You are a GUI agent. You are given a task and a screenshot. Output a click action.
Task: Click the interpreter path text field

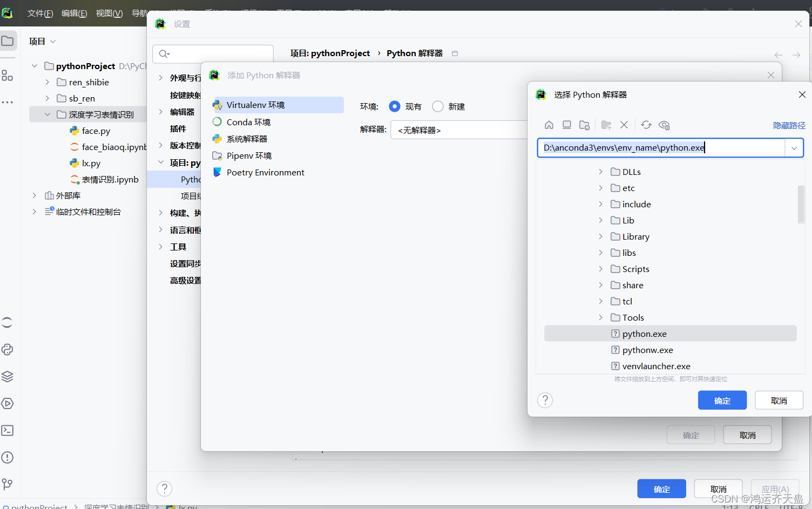pos(661,148)
